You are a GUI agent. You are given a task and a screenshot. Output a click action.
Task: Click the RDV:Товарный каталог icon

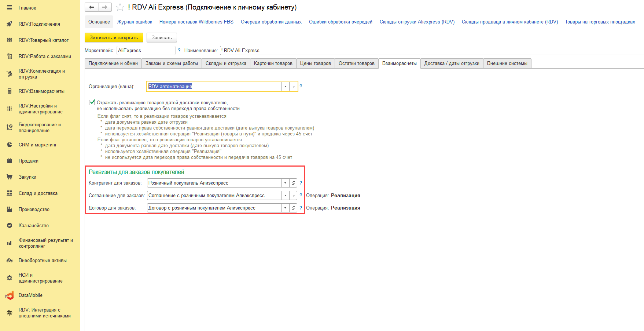(10, 40)
